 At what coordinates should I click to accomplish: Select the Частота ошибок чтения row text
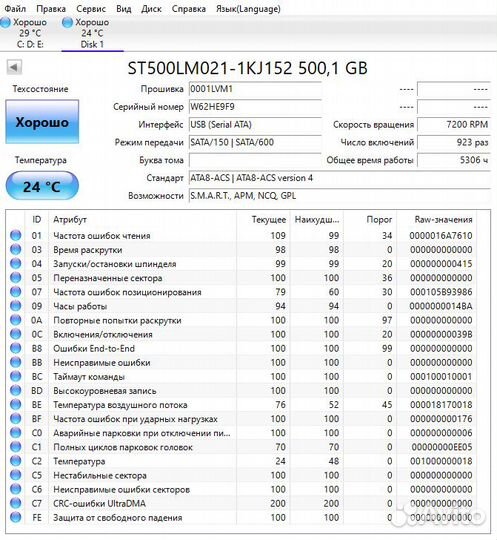(102, 236)
